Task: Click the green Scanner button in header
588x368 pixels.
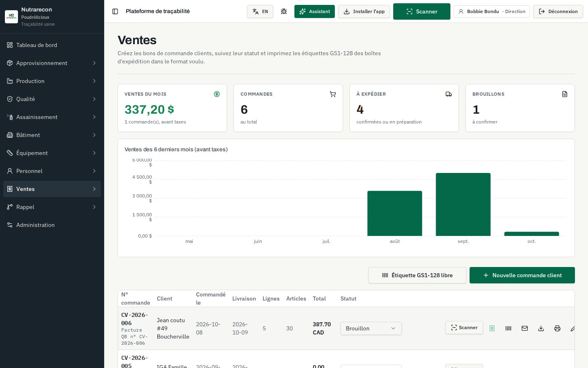Action: pos(422,11)
